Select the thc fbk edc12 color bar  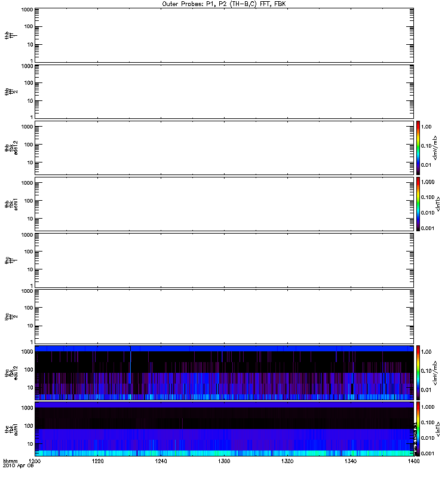[418, 372]
